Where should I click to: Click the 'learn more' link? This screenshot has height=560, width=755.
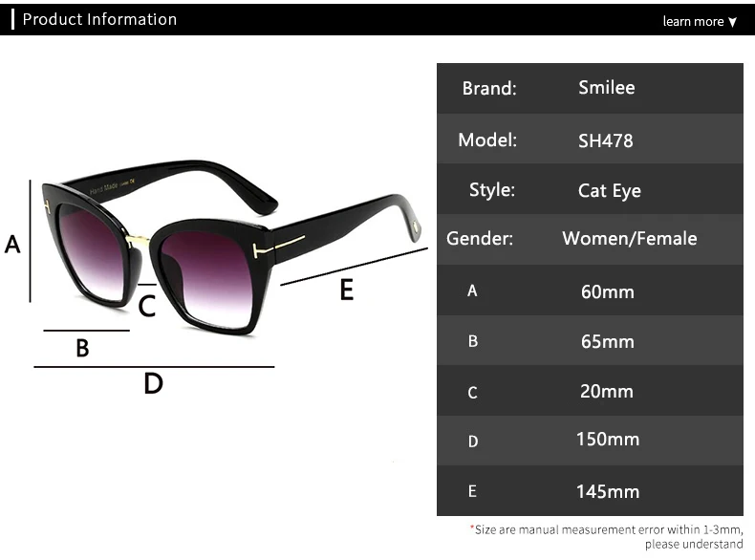pyautogui.click(x=693, y=21)
